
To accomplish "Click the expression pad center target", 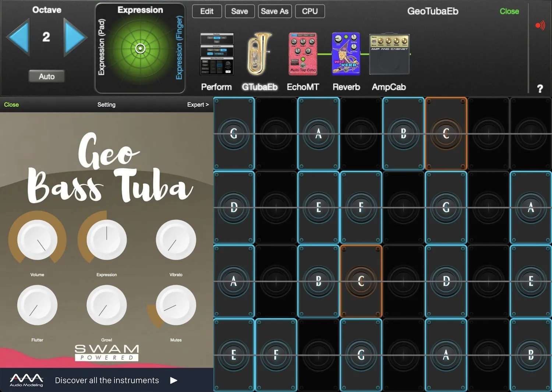I will [x=140, y=48].
